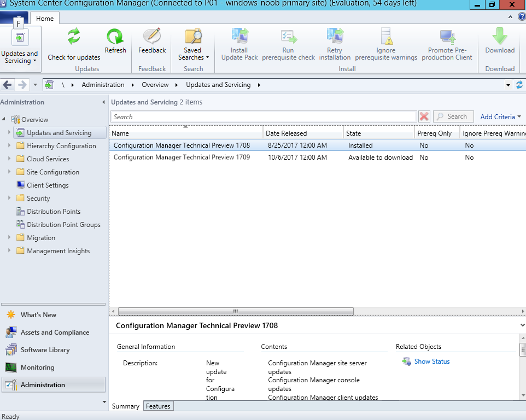Image resolution: width=526 pixels, height=420 pixels.
Task: Switch to the Summary tab
Action: (x=126, y=406)
